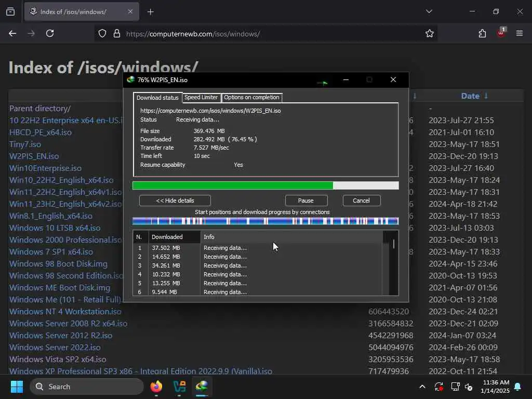This screenshot has height=399, width=532.
Task: Open HBCD_PE_x64.iso link
Action: [41, 132]
